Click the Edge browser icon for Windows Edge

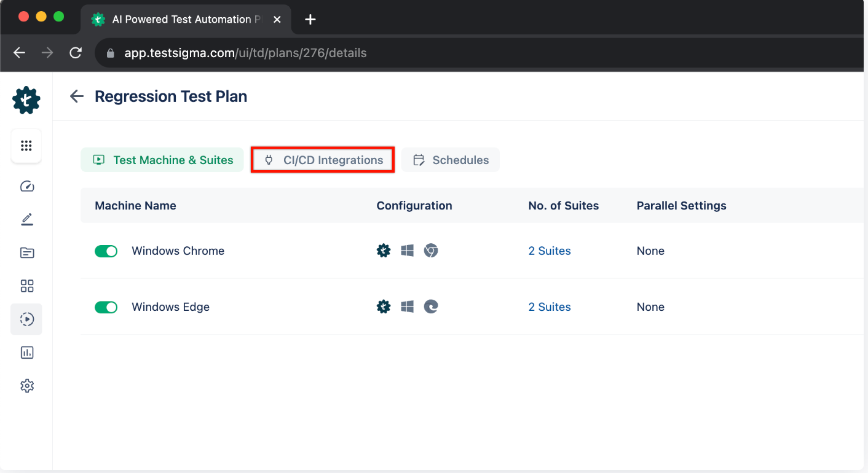click(x=430, y=307)
